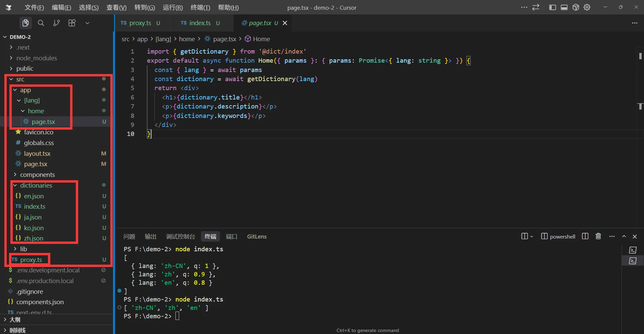Click the trash icon to kill terminal
This screenshot has height=334, width=644.
click(598, 237)
